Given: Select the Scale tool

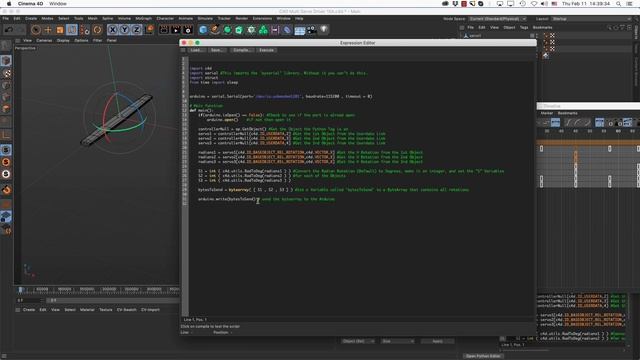Looking at the screenshot, I should click(60, 30).
